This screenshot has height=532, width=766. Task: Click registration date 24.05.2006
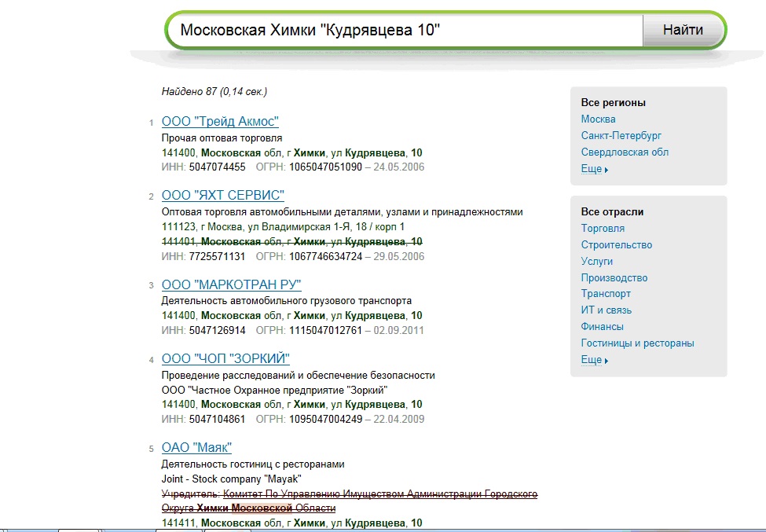(398, 167)
